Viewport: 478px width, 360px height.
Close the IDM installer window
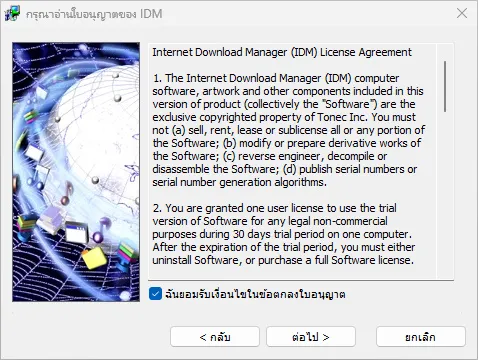pyautogui.click(x=462, y=14)
